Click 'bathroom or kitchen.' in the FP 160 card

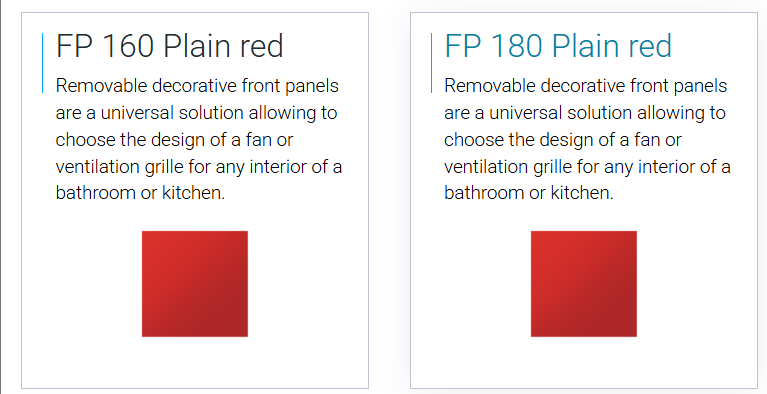click(x=140, y=193)
